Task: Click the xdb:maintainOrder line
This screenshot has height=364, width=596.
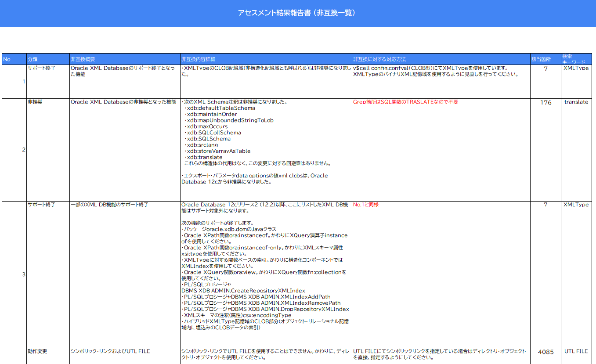Action: pos(211,114)
